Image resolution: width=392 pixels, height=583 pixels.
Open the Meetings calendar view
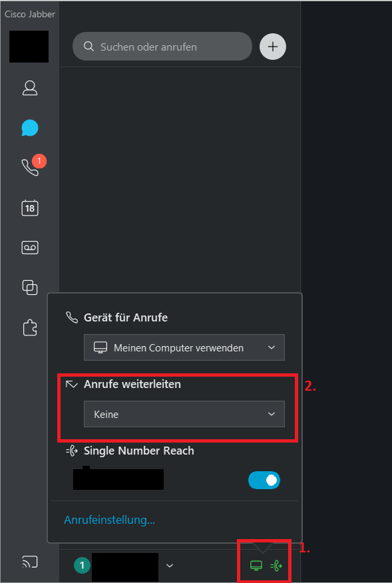click(x=29, y=208)
